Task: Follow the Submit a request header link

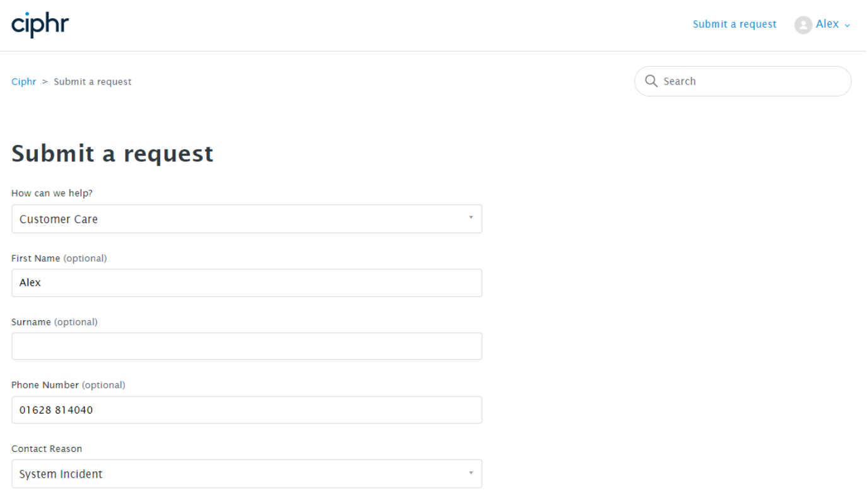Action: [734, 24]
